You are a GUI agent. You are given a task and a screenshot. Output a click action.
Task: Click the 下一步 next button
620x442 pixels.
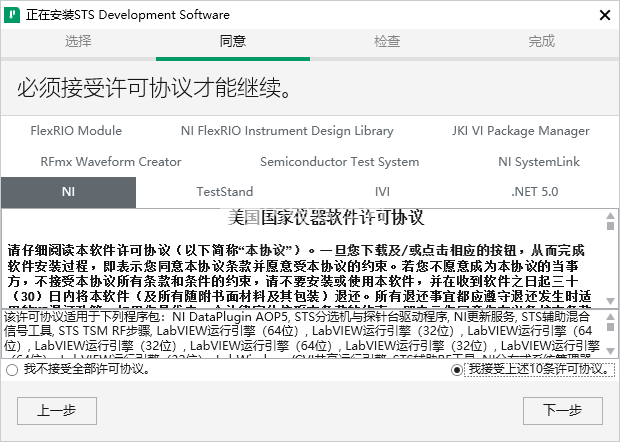[563, 411]
